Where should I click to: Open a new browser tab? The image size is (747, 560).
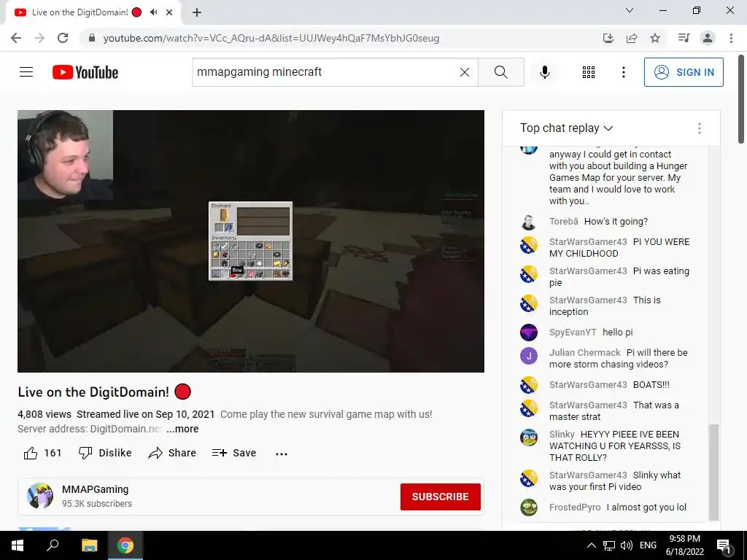tap(197, 13)
